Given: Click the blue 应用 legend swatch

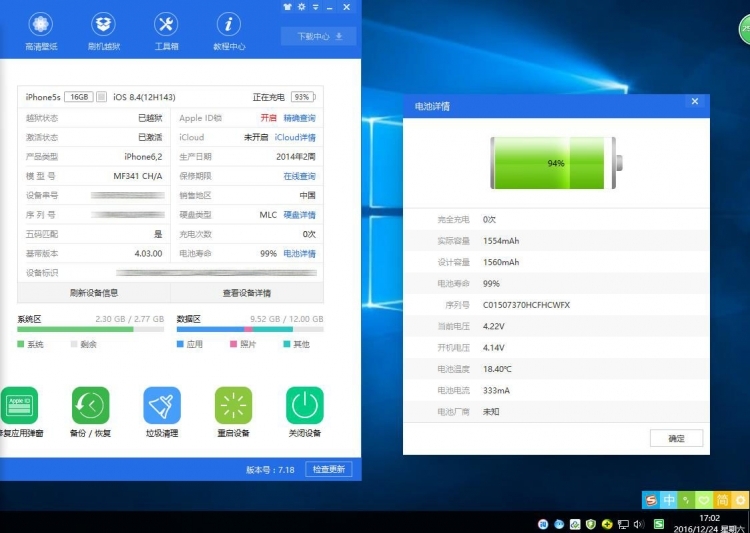Looking at the screenshot, I should tap(180, 344).
